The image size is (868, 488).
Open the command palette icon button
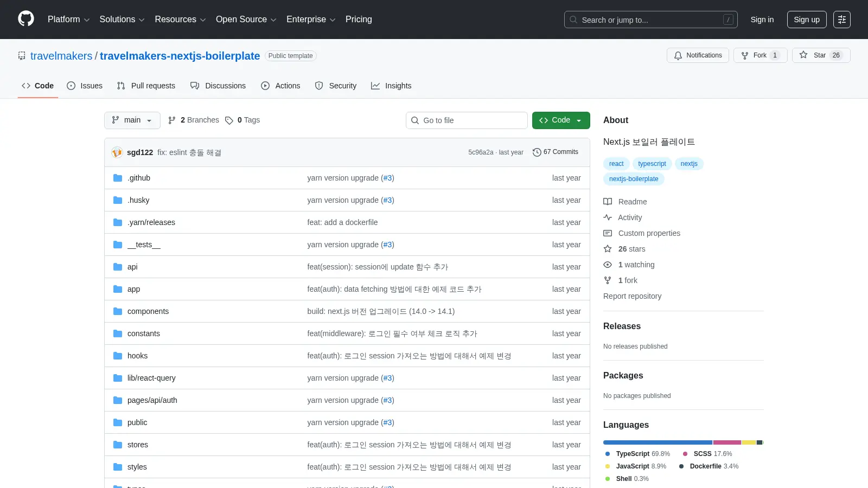[842, 20]
